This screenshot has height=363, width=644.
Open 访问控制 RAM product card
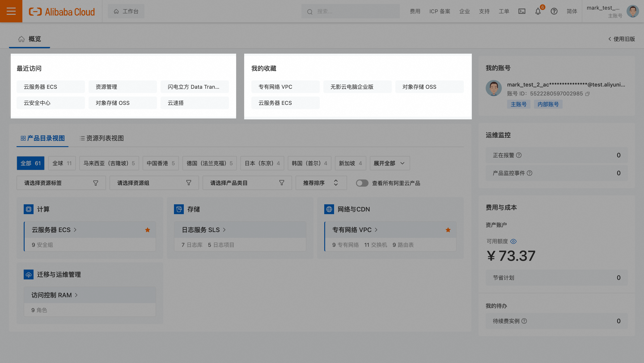[90, 302]
